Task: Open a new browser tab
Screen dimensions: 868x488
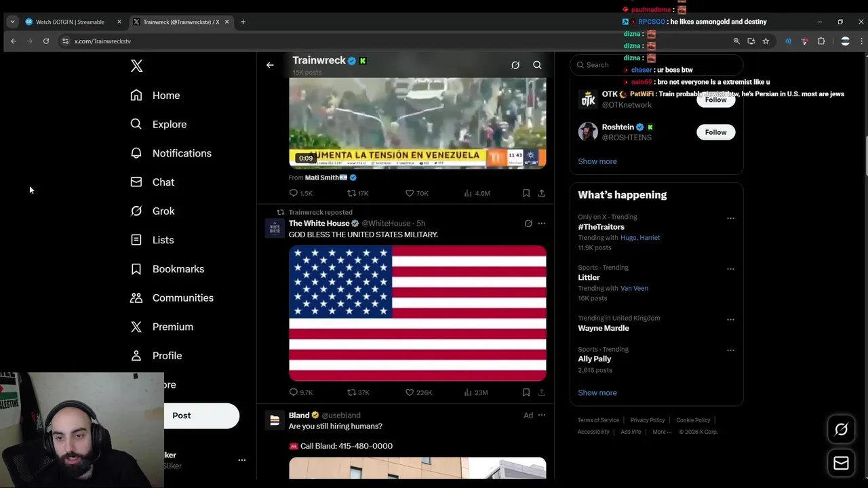Action: click(243, 22)
